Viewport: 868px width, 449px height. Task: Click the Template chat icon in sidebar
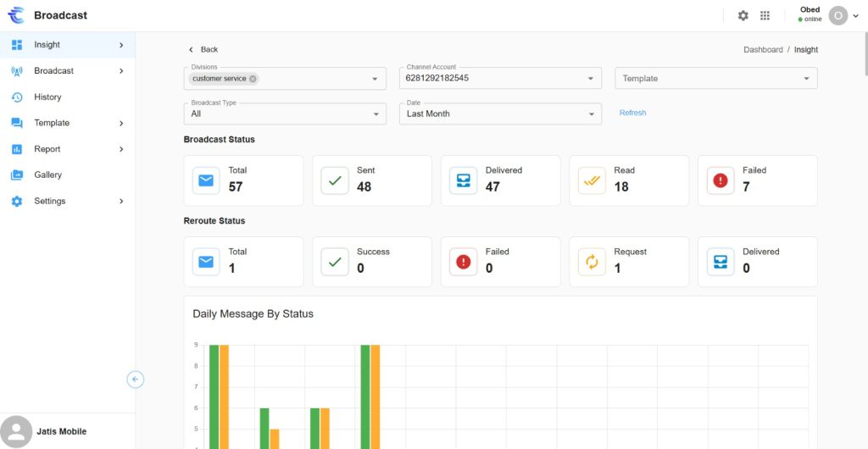click(17, 123)
